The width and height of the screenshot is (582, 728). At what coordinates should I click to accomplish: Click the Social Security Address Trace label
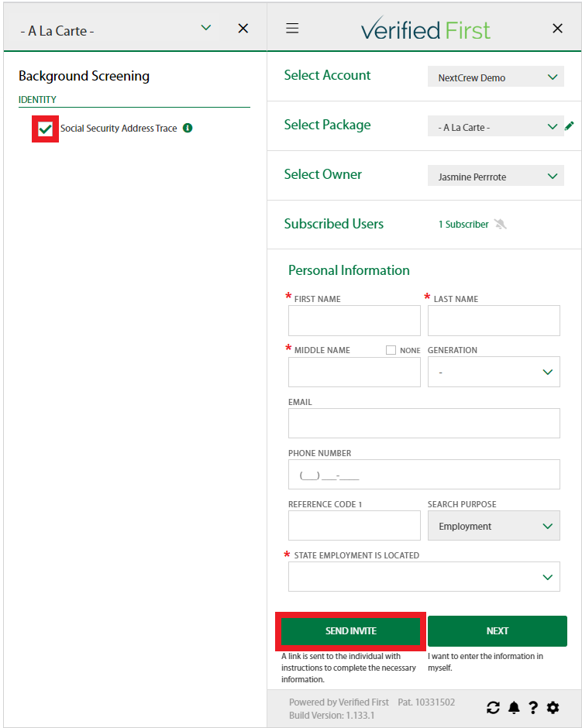(119, 128)
